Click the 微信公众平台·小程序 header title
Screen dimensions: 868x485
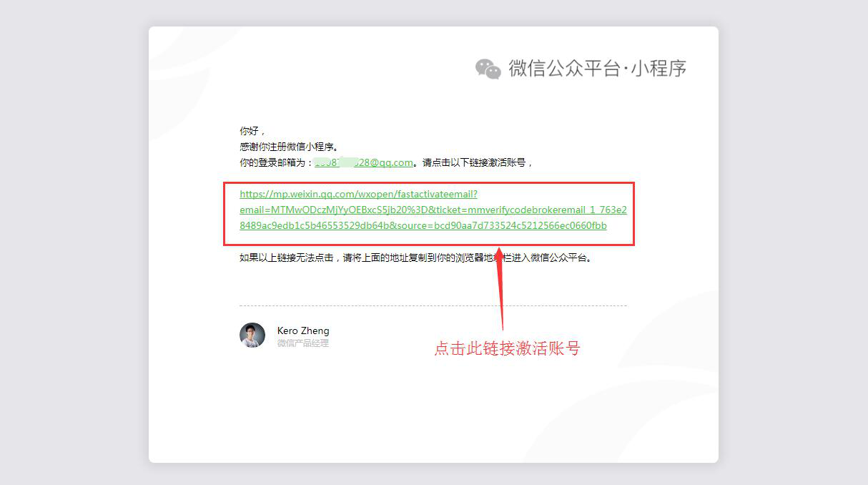point(598,68)
